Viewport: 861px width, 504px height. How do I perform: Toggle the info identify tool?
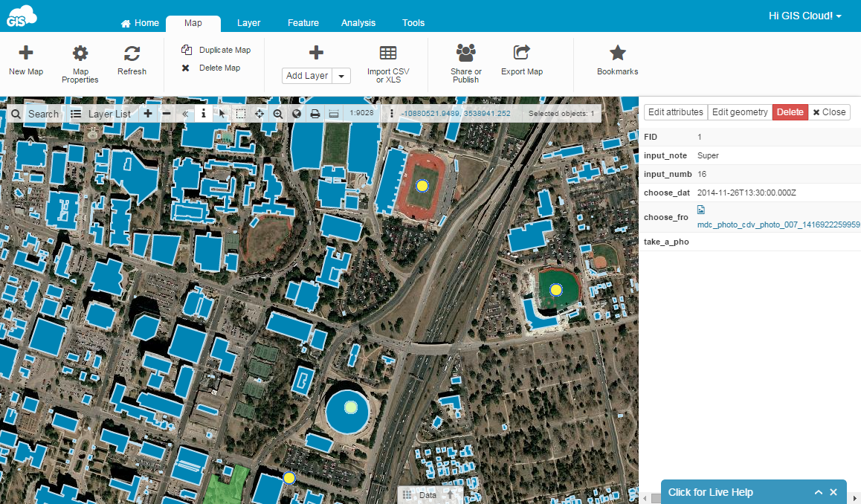coord(203,114)
